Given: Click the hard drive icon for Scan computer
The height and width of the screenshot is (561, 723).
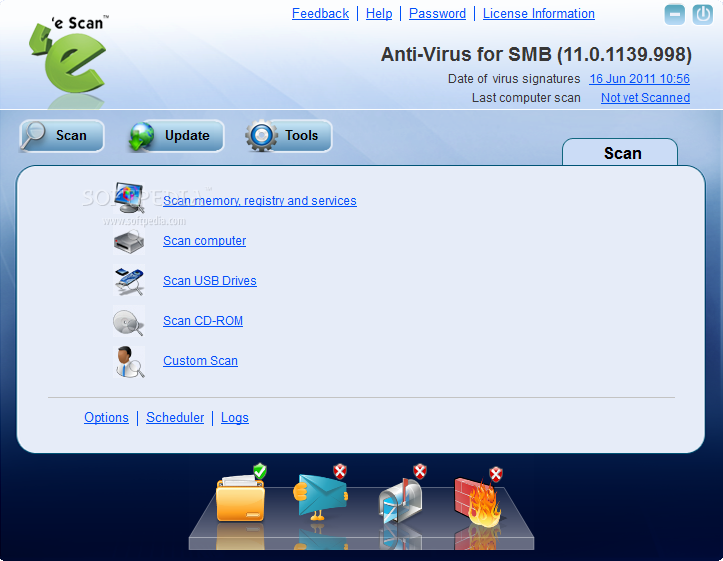Looking at the screenshot, I should [x=129, y=242].
